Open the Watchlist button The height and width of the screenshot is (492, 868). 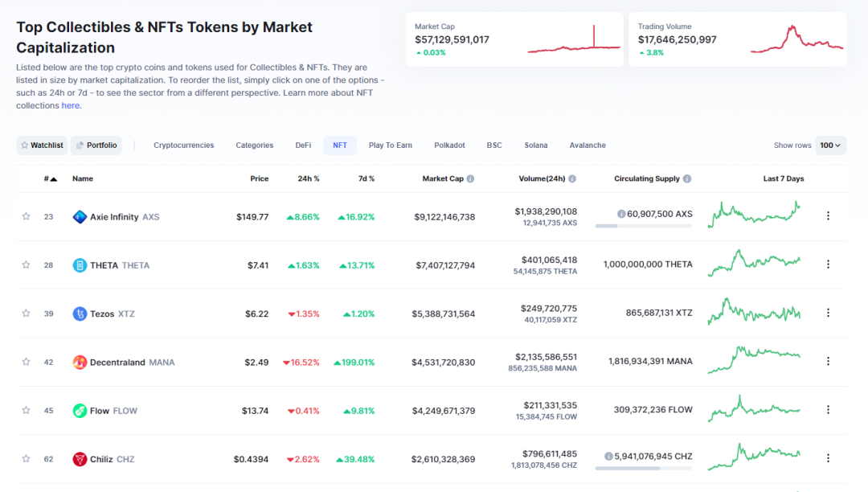click(41, 146)
